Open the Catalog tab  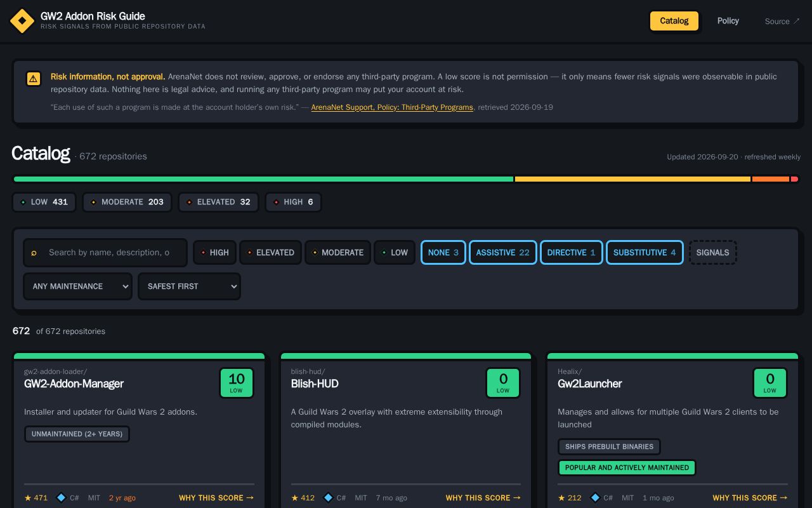tap(674, 21)
